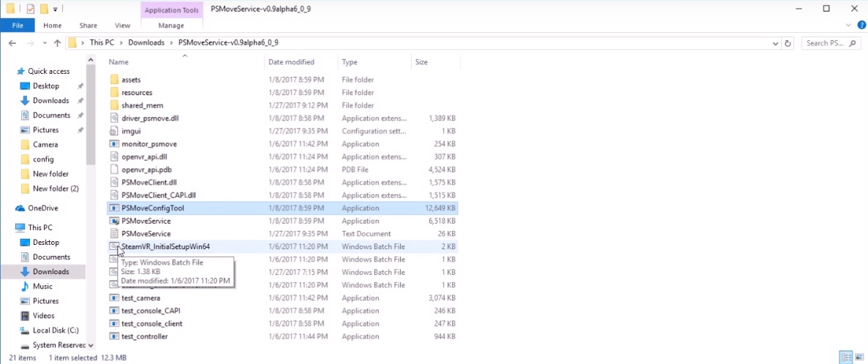Expand the ribbon with the chevron
This screenshot has width=868, height=364.
point(849,25)
